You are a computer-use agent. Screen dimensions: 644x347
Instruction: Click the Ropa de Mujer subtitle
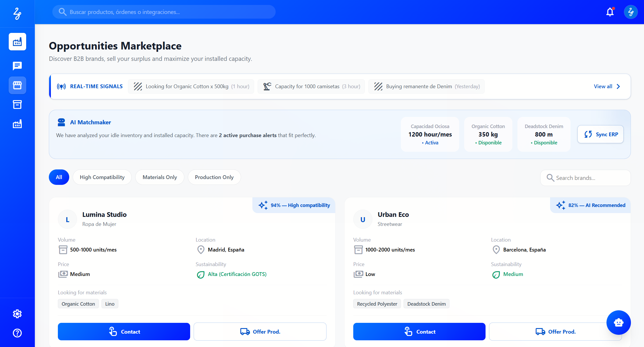pos(99,224)
